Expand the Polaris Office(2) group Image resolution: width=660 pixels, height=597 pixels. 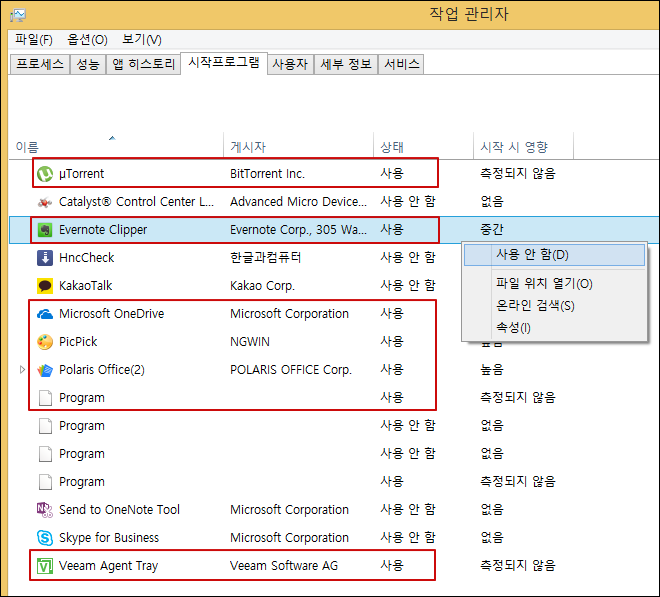22,370
